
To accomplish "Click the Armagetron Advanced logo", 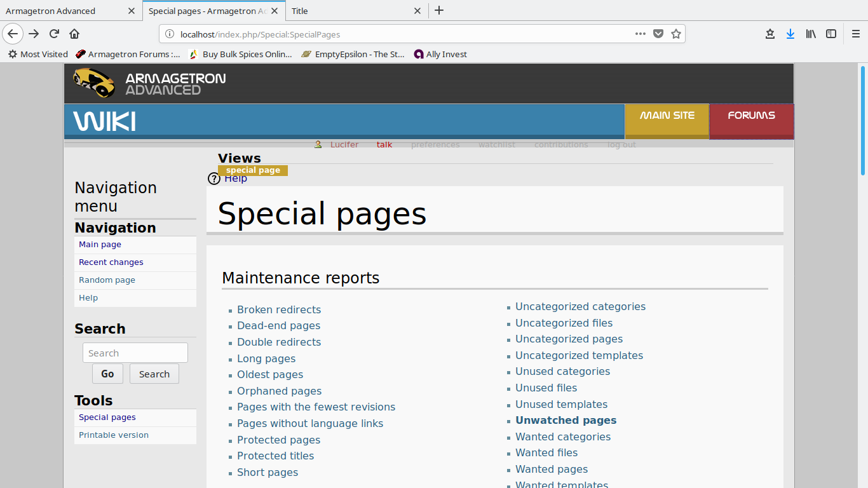I will click(x=149, y=83).
